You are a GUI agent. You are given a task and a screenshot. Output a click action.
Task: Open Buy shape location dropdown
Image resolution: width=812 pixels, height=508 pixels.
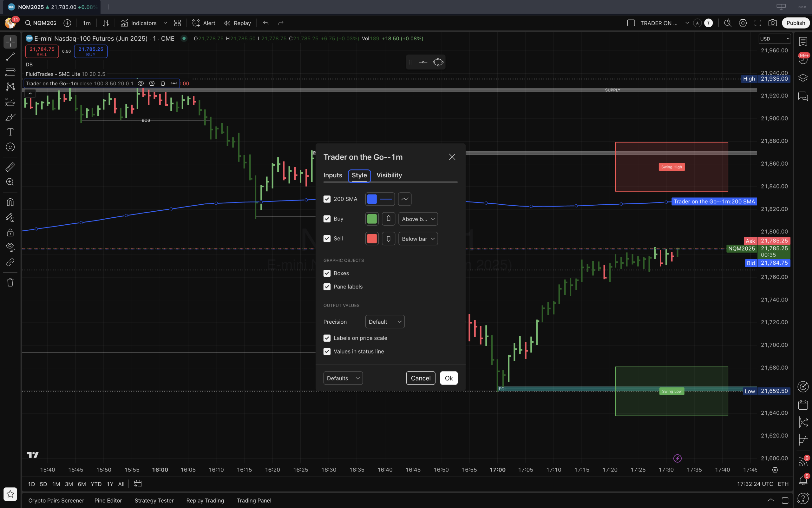418,219
